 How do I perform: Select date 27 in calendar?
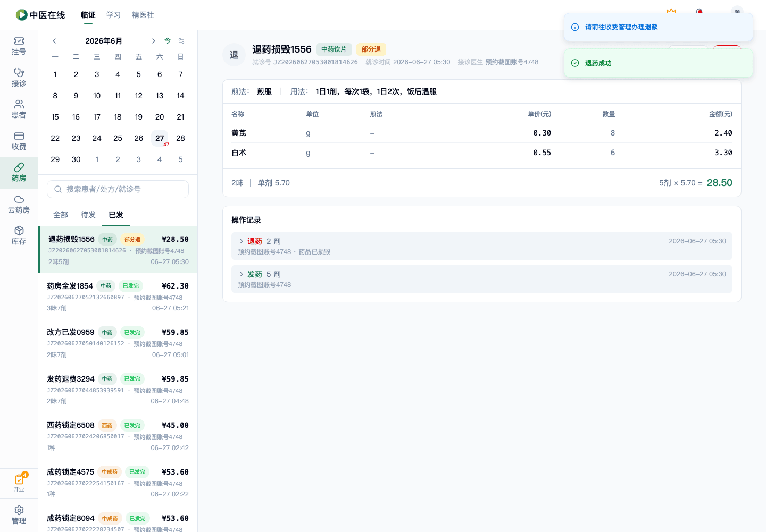(x=160, y=138)
